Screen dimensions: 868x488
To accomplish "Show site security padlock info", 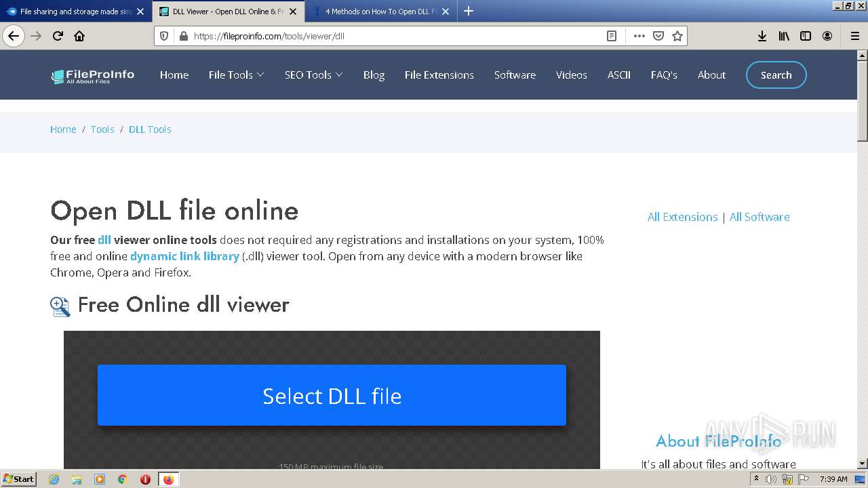I will click(x=182, y=36).
